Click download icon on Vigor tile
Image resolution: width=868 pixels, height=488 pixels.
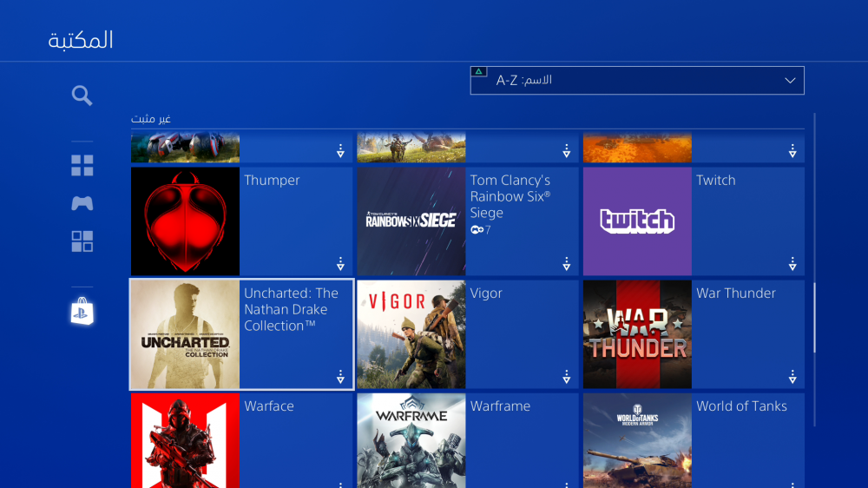(x=566, y=377)
